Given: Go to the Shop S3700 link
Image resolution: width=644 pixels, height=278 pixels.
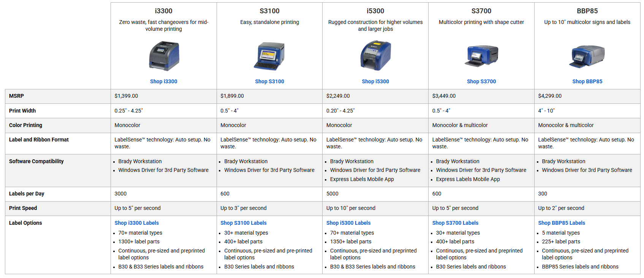Looking at the screenshot, I should coord(481,81).
